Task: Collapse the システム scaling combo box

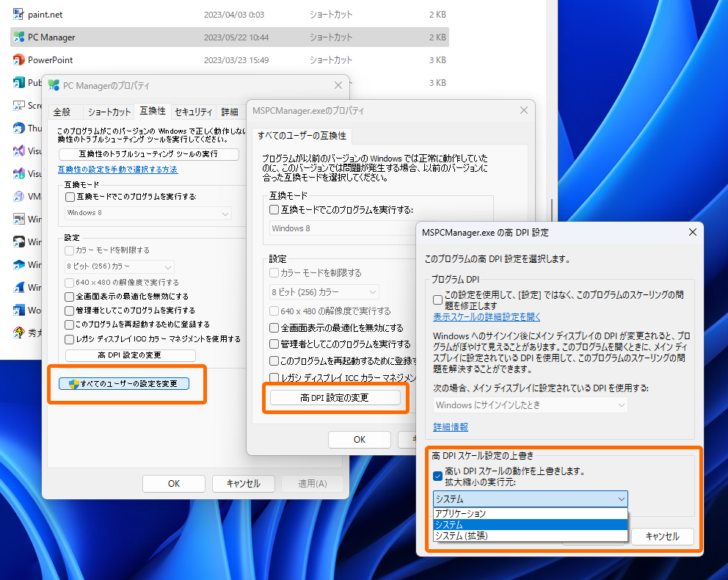Action: pyautogui.click(x=530, y=499)
